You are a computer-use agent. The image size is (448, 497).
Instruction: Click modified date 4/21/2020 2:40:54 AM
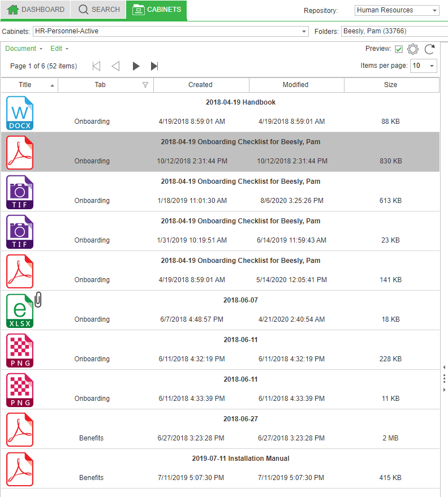tap(292, 319)
